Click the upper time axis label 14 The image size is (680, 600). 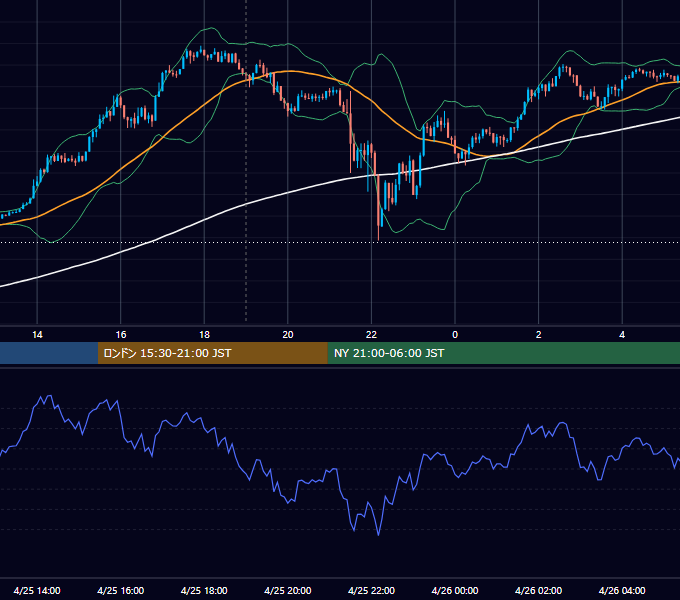(x=37, y=335)
